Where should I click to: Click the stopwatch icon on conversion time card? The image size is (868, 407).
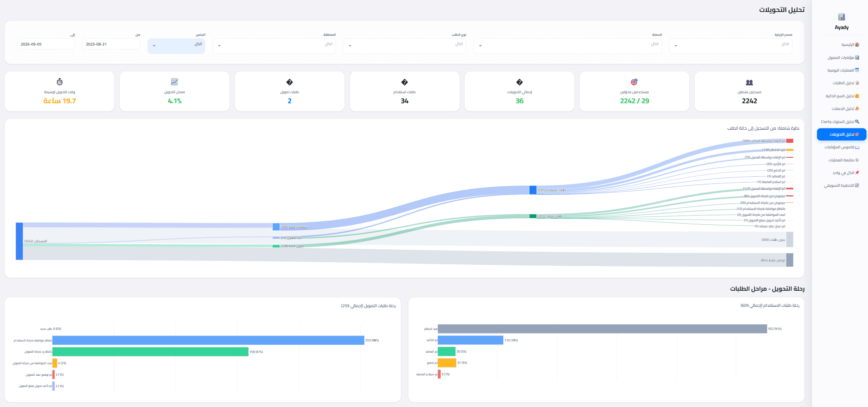click(x=60, y=82)
